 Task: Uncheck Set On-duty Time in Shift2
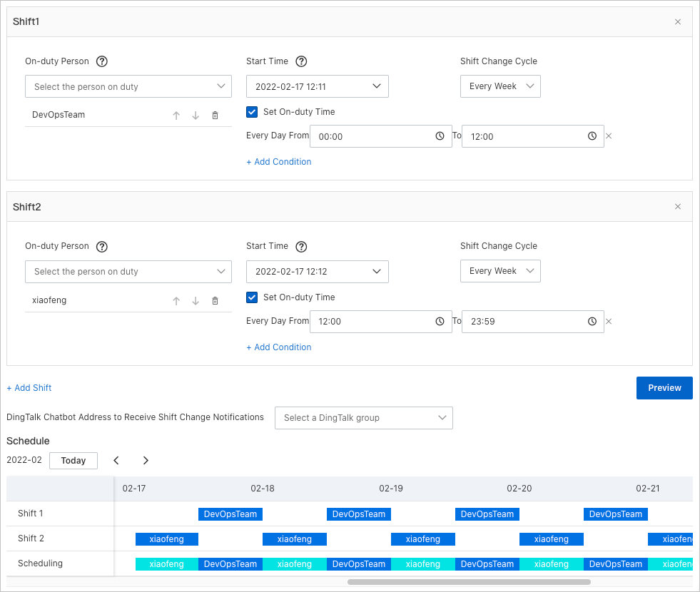[x=252, y=297]
